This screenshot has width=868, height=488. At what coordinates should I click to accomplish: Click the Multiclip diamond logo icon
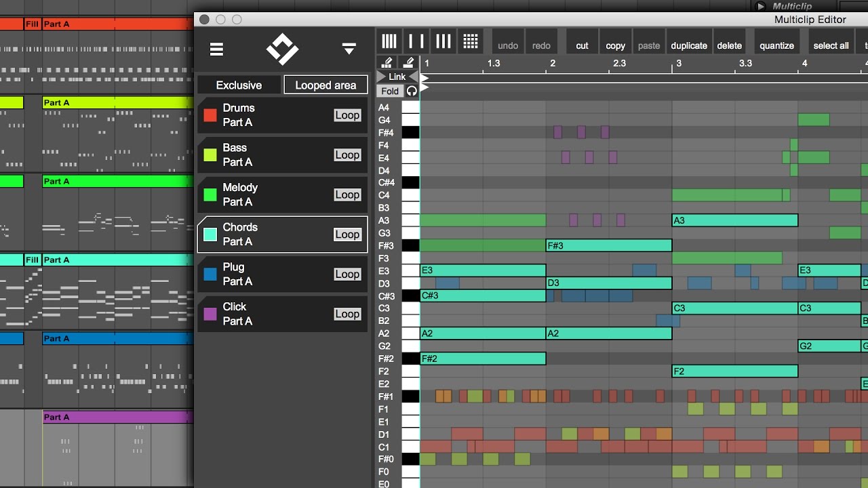point(282,49)
